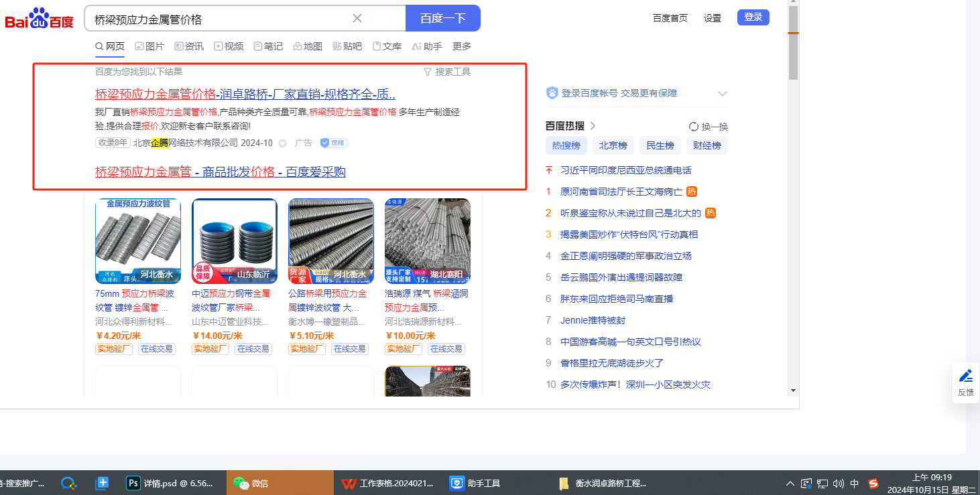Open the 湖北襄阳 product thumbnail
Image resolution: width=980 pixels, height=495 pixels.
coord(428,241)
